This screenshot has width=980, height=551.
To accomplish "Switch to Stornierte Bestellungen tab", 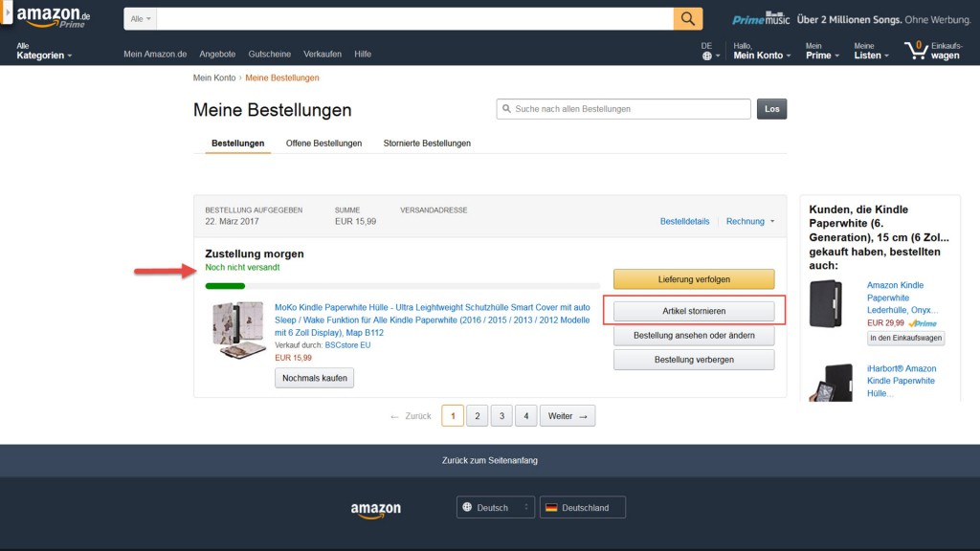I will click(x=427, y=143).
